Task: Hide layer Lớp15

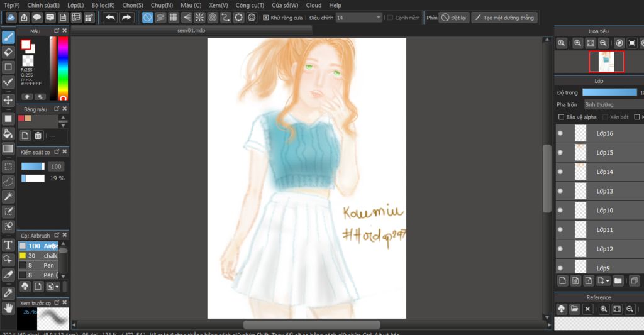Action: click(560, 152)
